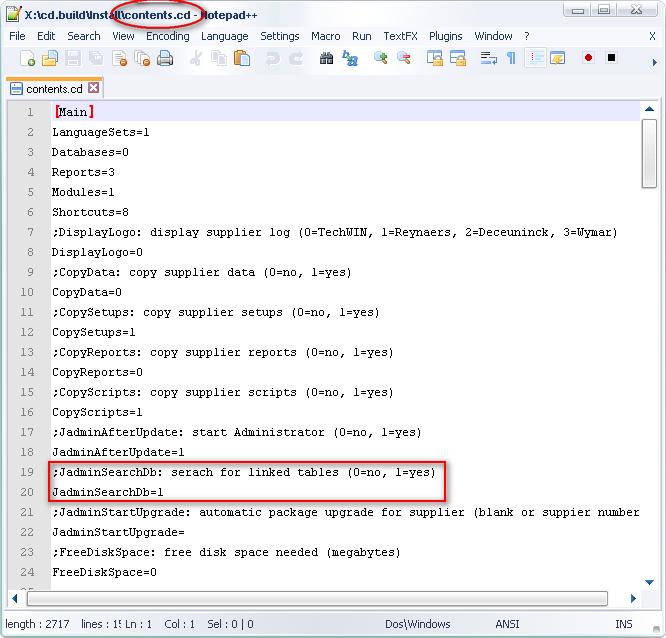Click the Paste clipboard icon
The height and width of the screenshot is (638, 666).
click(x=242, y=58)
